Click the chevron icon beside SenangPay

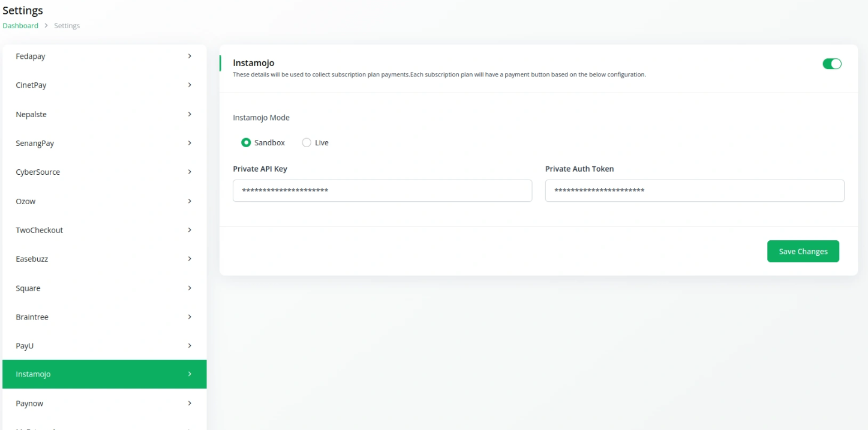190,143
